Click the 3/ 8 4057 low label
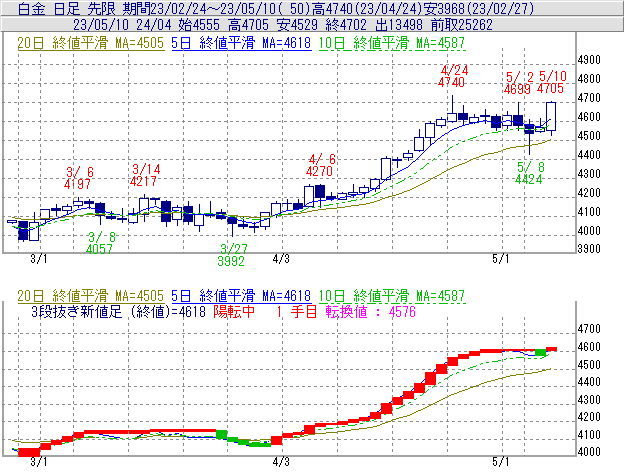This screenshot has height=475, width=624. [100, 243]
